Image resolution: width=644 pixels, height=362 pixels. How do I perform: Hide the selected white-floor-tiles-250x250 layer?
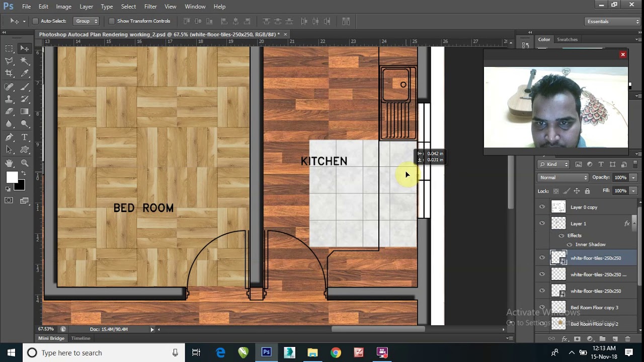pos(542,258)
